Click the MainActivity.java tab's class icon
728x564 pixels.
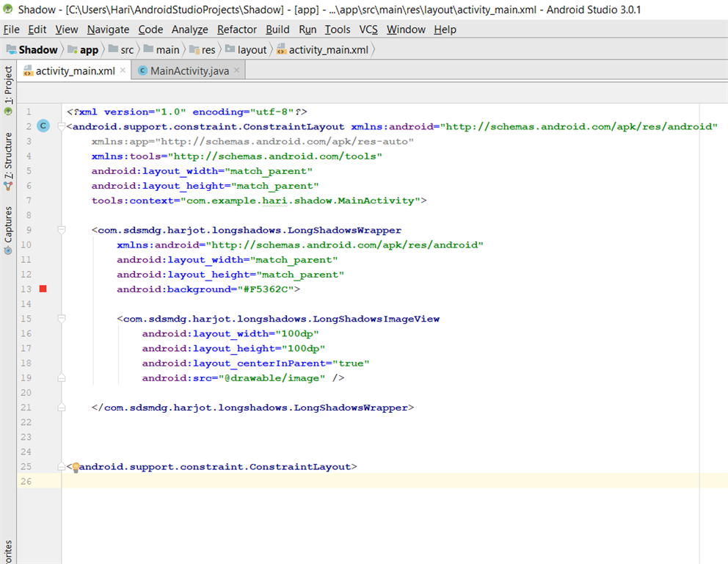(x=142, y=70)
